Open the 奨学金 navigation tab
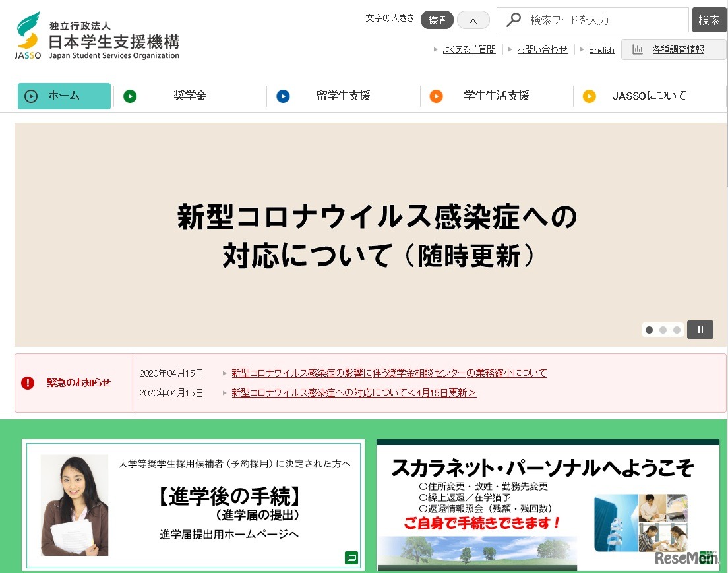Screen dimensions: 728x573 pos(191,96)
